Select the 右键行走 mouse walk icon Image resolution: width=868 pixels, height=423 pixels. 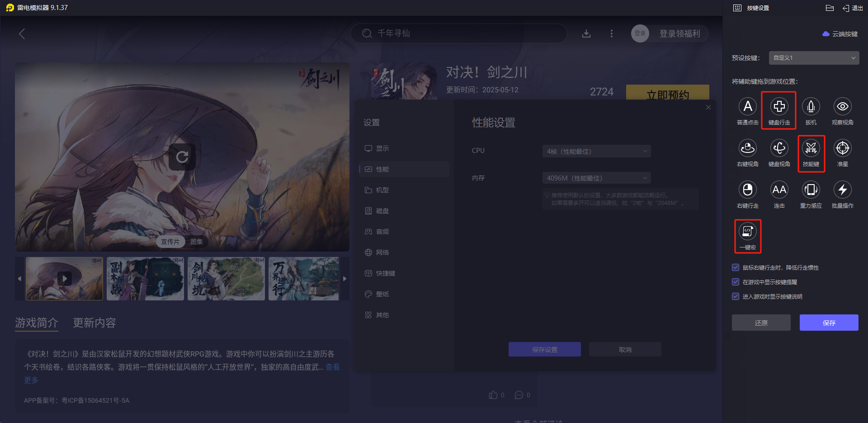click(748, 190)
